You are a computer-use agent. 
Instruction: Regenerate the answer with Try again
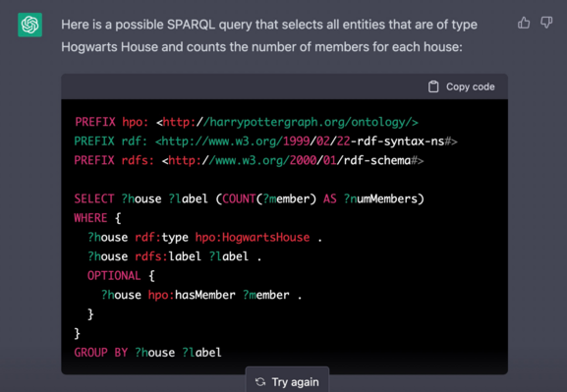[287, 381]
